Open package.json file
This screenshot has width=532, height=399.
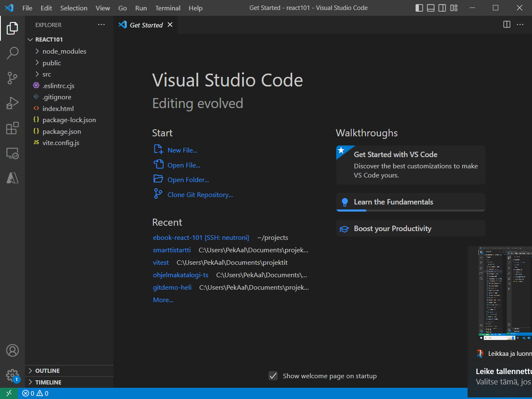point(69,131)
